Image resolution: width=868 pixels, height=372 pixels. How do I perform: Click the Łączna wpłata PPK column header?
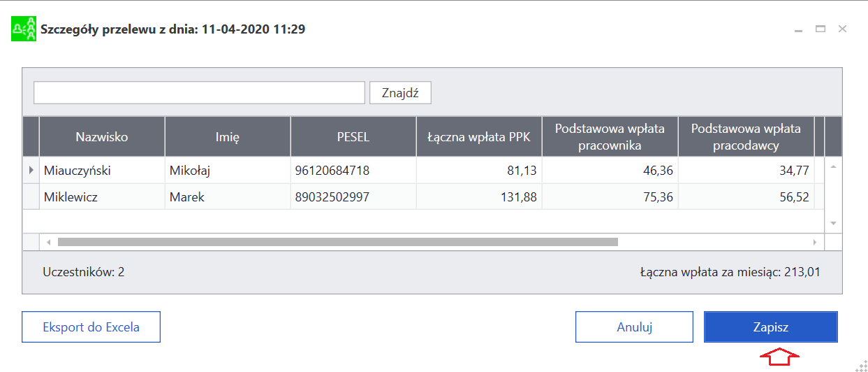[x=479, y=136]
